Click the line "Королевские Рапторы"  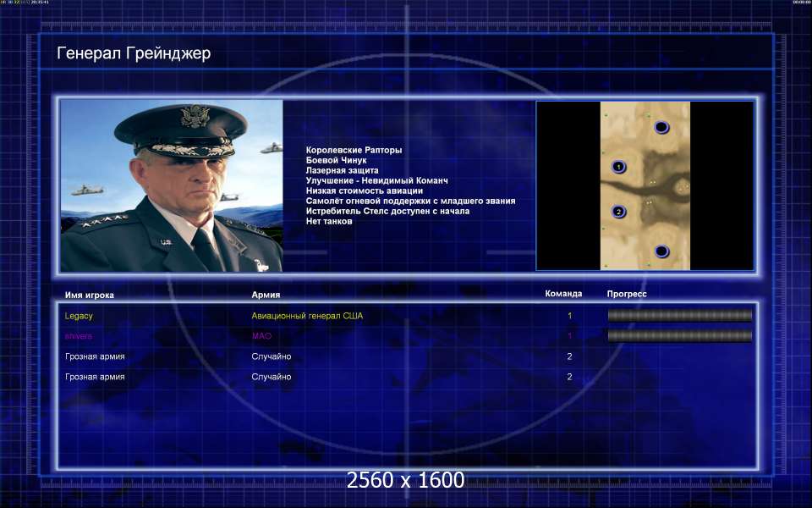pyautogui.click(x=354, y=150)
